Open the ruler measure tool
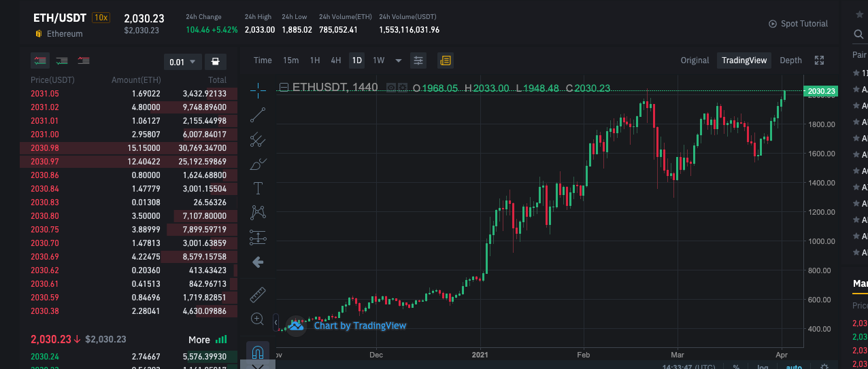 tap(258, 295)
